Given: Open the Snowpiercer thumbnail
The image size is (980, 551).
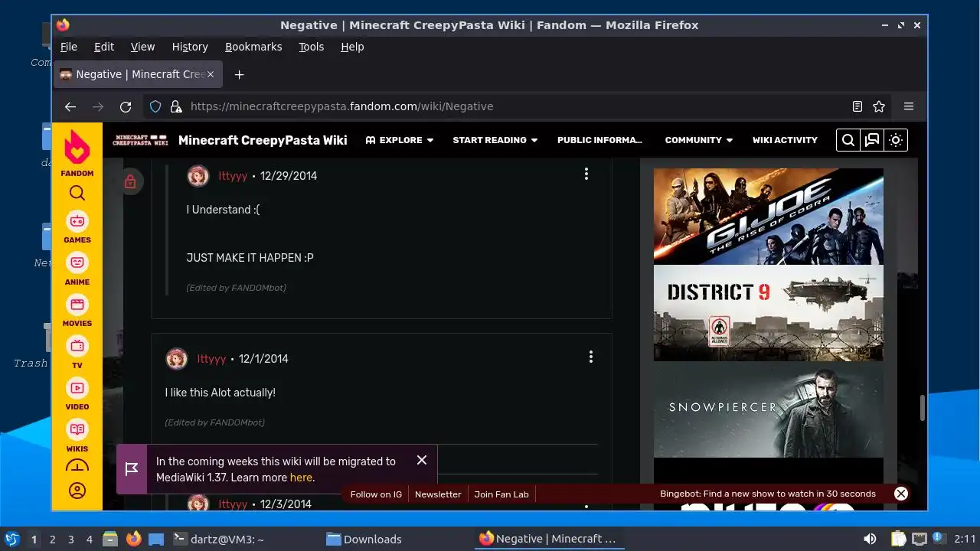Looking at the screenshot, I should point(768,409).
